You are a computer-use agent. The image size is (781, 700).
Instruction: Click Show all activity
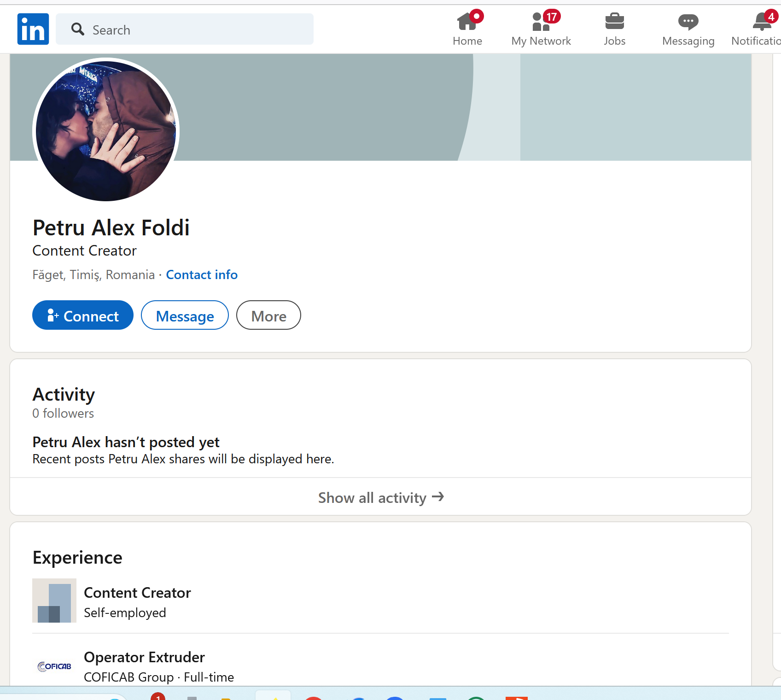[380, 497]
